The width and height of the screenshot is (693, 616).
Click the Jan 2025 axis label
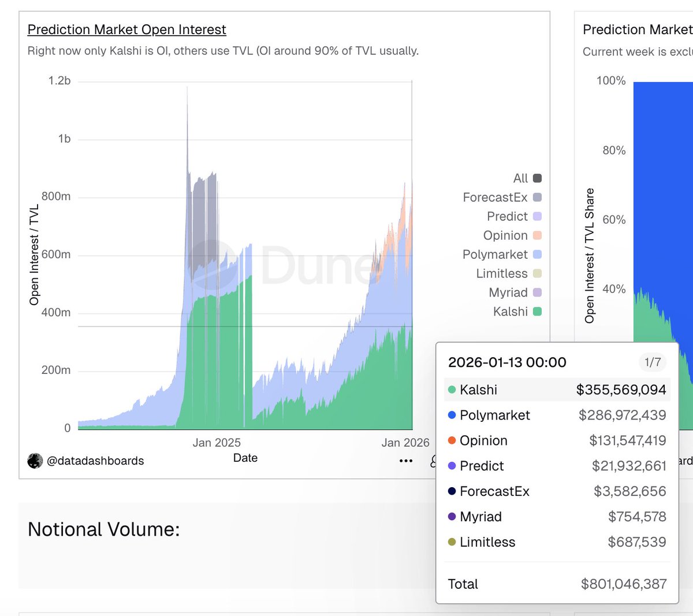(x=217, y=443)
